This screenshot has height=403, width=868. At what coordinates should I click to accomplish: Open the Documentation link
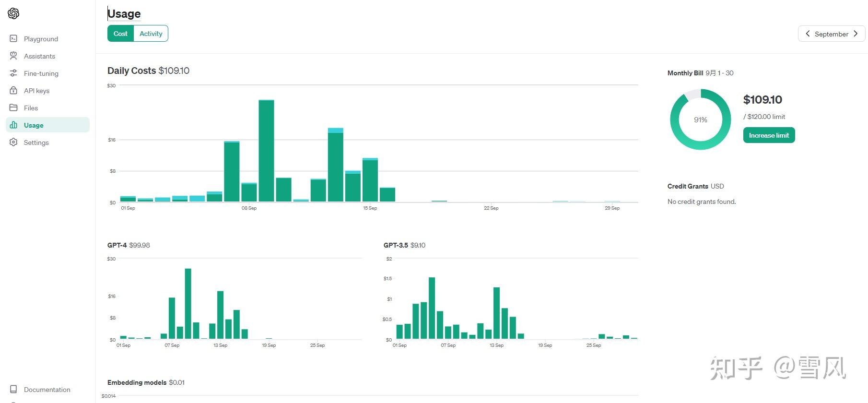click(47, 390)
